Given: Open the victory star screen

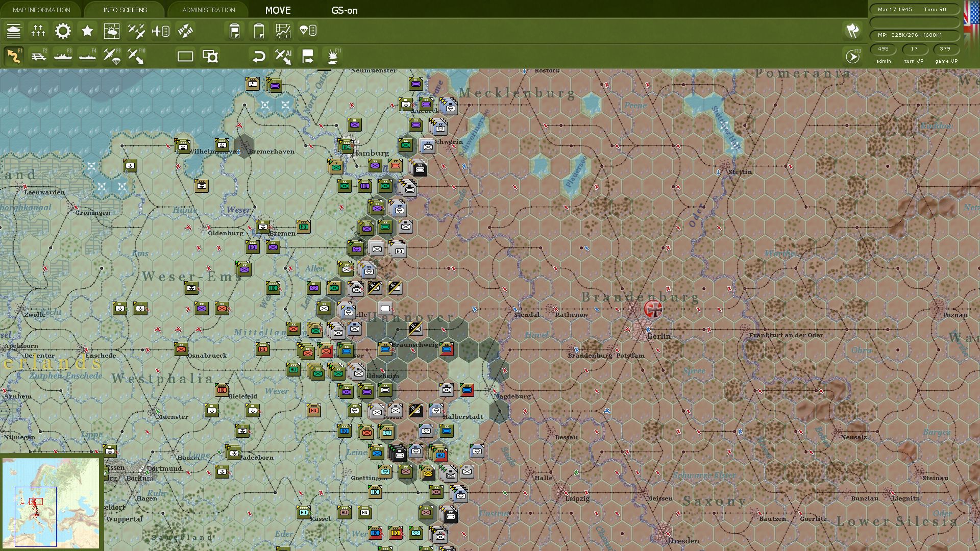Looking at the screenshot, I should tap(87, 31).
